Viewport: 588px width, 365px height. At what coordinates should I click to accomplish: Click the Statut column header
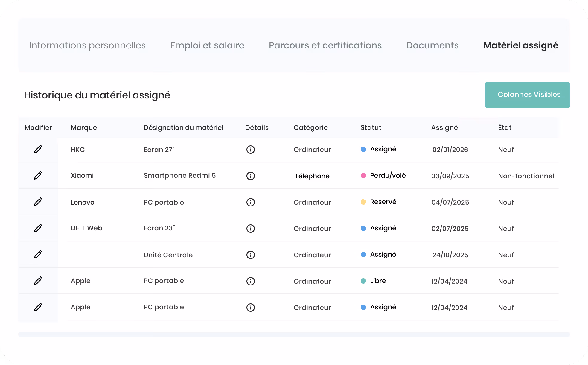(371, 128)
